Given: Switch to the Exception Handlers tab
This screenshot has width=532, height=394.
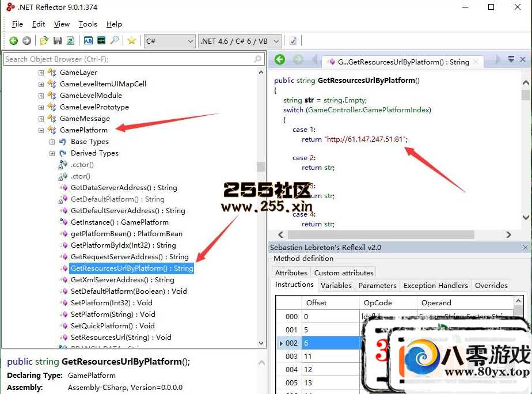Looking at the screenshot, I should point(435,285).
